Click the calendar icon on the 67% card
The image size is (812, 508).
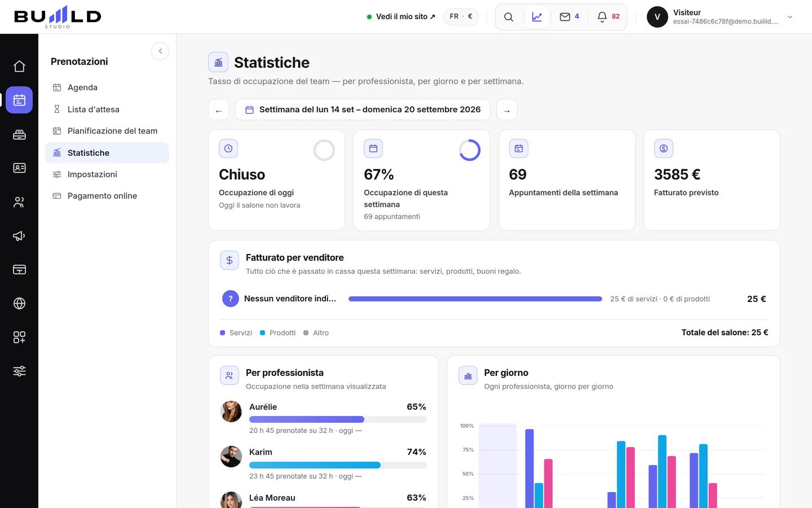coord(373,148)
